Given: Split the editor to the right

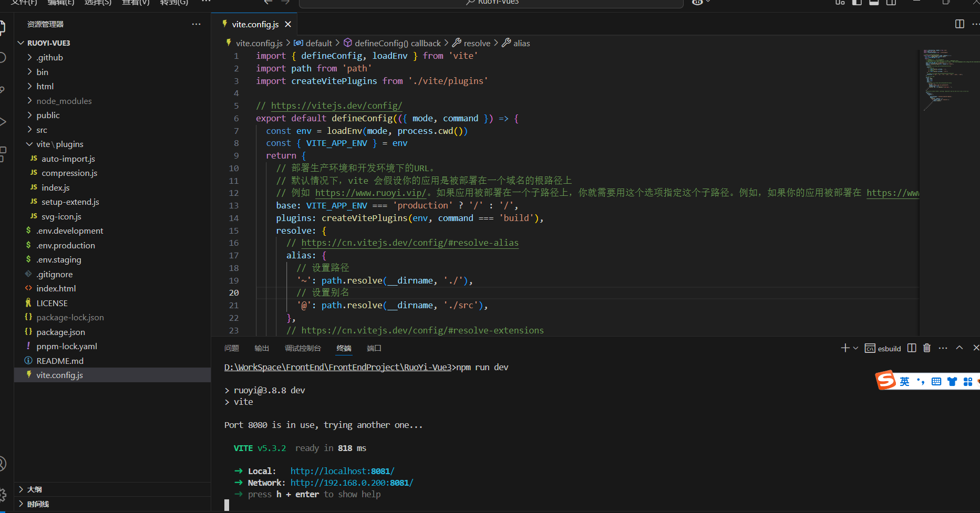Looking at the screenshot, I should [x=960, y=24].
